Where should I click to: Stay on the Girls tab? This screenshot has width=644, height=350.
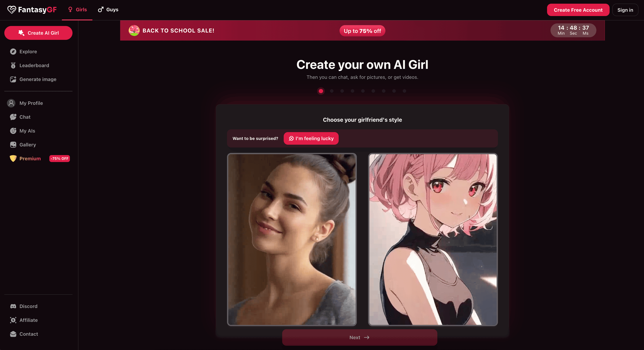pos(77,10)
